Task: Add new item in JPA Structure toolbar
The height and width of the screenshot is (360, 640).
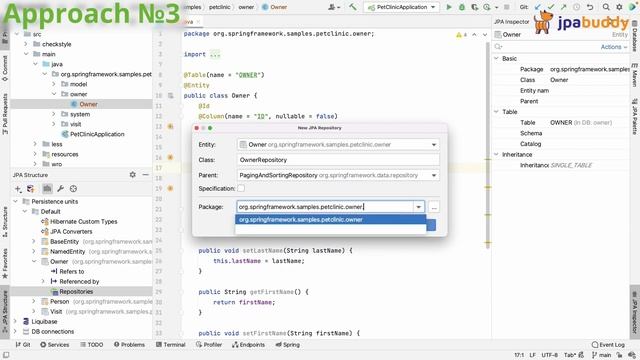Action: pyautogui.click(x=18, y=189)
